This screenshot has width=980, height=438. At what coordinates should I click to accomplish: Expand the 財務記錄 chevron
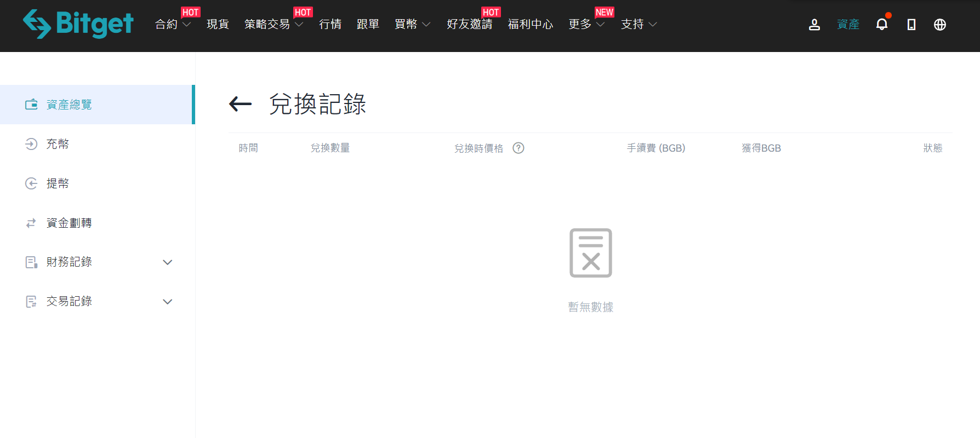(168, 262)
